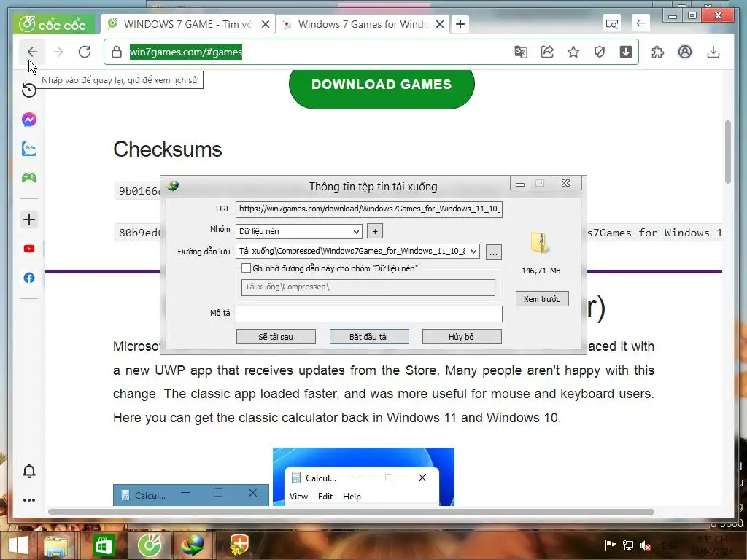Go back using the browser back arrow

tap(32, 52)
